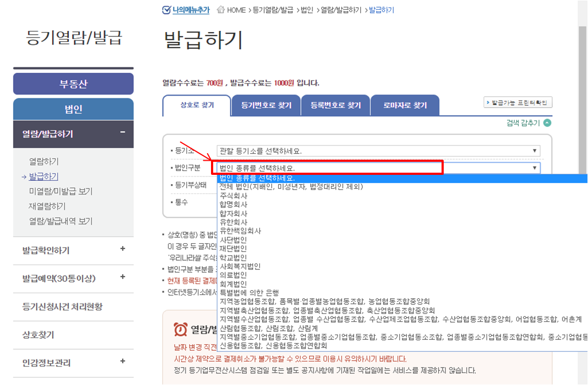The image size is (588, 385).
Task: Open 상호찾기 menu item
Action: pos(39,334)
